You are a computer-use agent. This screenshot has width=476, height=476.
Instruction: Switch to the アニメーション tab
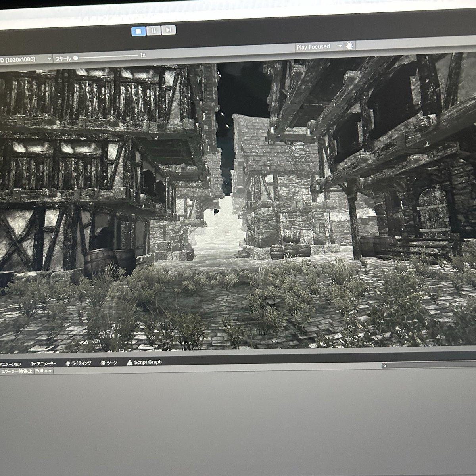[11, 364]
